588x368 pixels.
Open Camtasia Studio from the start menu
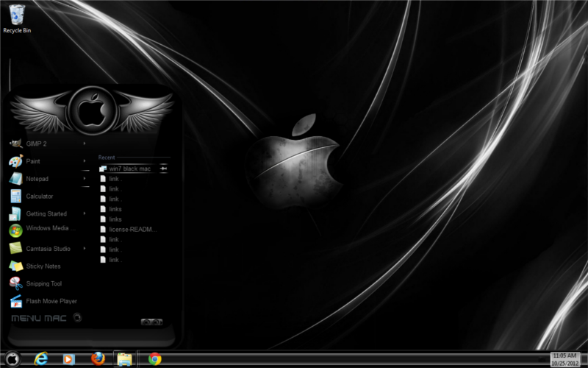pyautogui.click(x=47, y=249)
